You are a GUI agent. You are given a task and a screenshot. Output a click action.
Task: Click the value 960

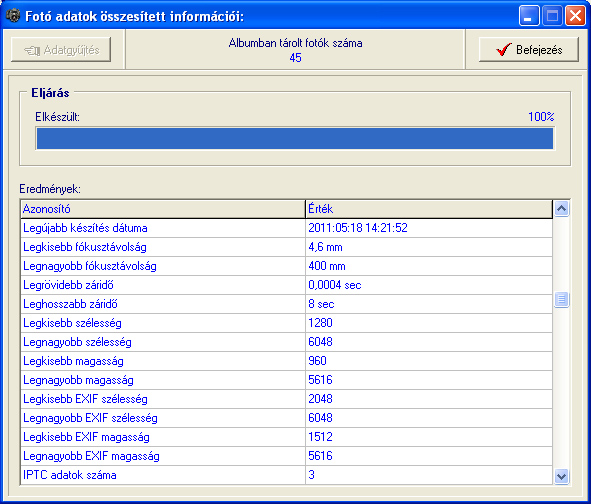point(317,361)
